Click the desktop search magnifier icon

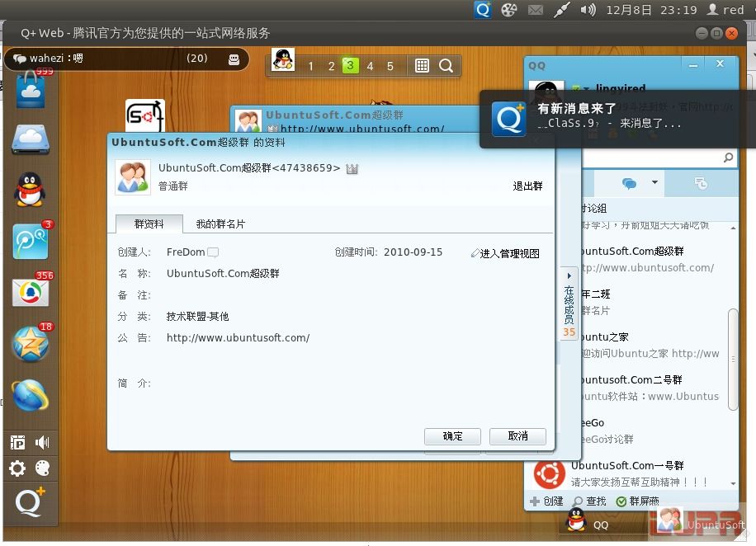click(x=446, y=66)
